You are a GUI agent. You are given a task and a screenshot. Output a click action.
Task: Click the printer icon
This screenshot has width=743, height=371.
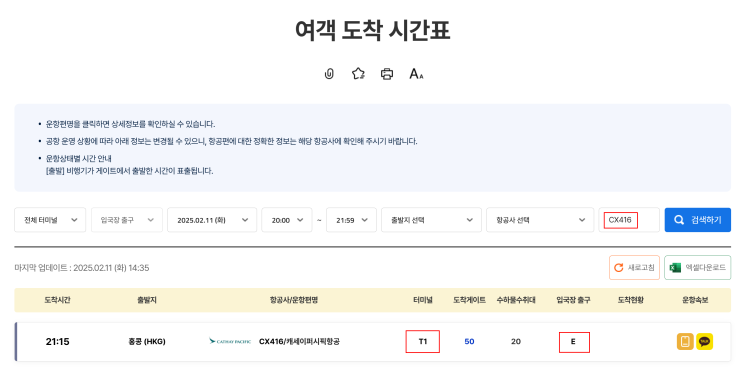(387, 74)
